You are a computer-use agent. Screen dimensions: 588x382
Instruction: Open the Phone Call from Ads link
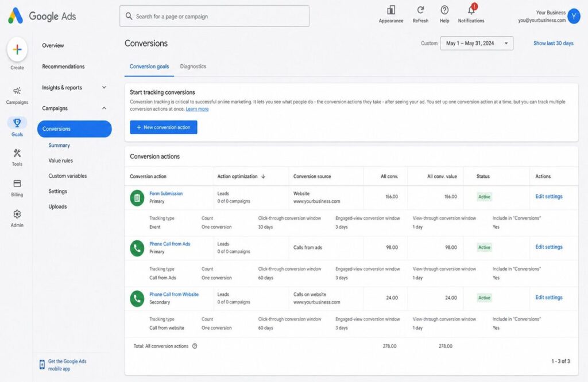(169, 244)
